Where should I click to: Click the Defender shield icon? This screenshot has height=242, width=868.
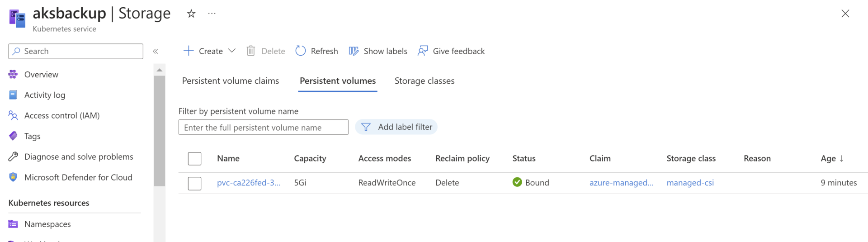(13, 177)
